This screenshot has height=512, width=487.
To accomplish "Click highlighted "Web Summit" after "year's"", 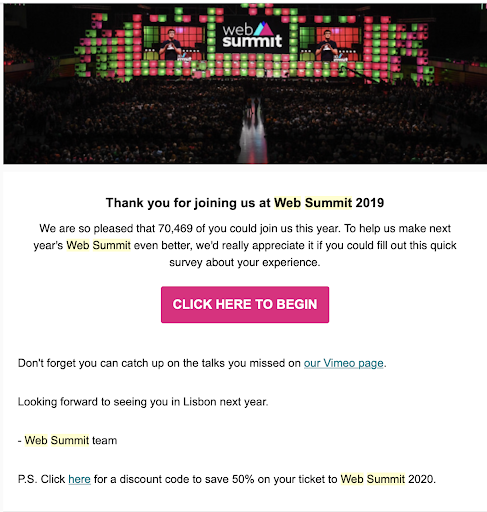I will [x=98, y=245].
